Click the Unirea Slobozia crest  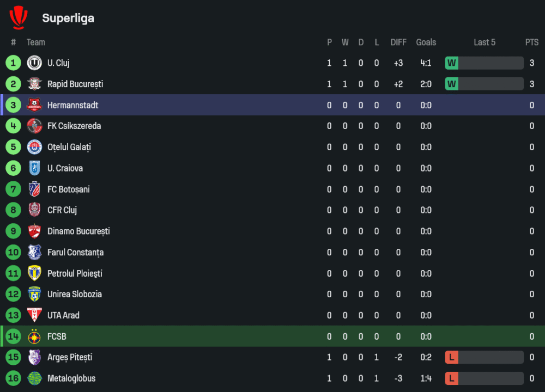34,295
